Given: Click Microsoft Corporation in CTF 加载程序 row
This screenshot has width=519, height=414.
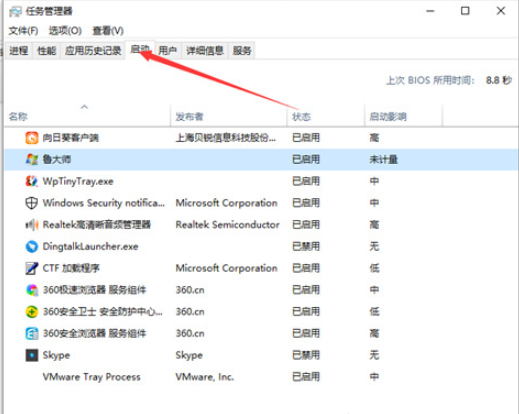Looking at the screenshot, I should pos(226,268).
